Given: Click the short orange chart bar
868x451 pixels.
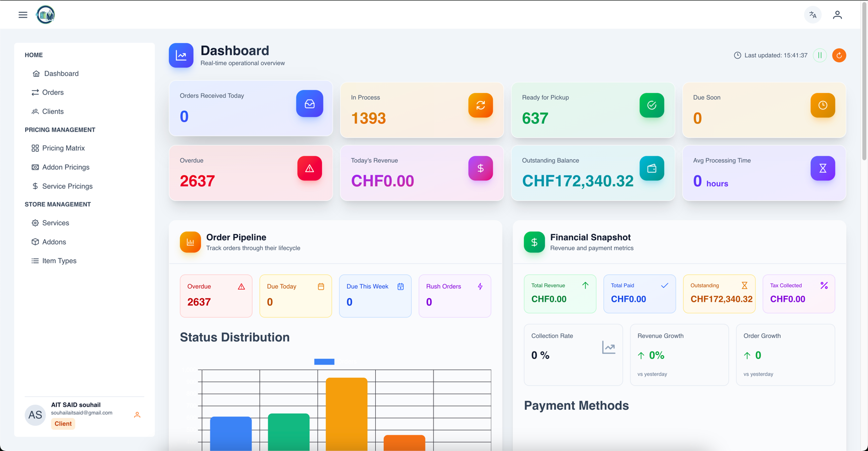Looking at the screenshot, I should (x=404, y=443).
